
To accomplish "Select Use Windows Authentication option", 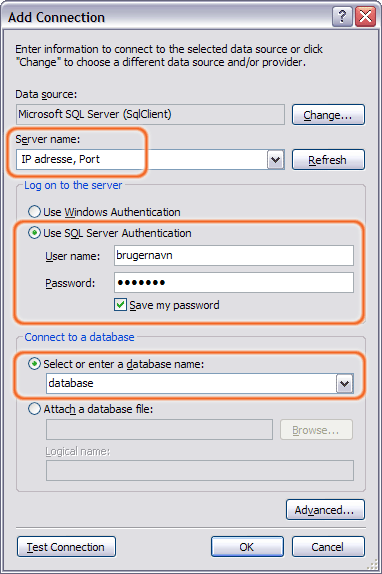I will [34, 212].
